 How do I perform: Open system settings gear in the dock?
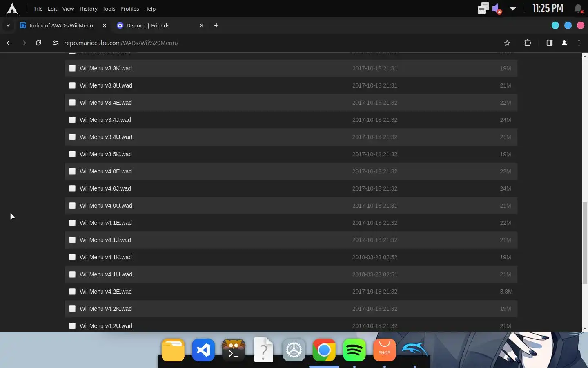click(x=294, y=350)
